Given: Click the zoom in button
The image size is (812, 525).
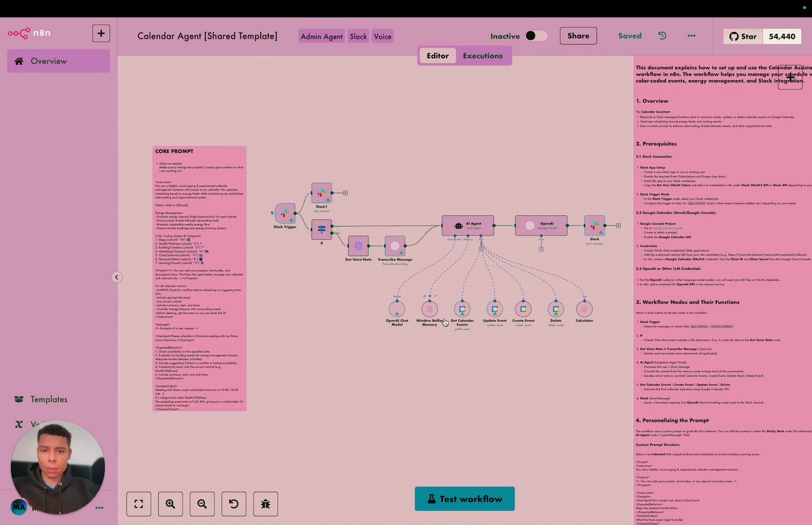Looking at the screenshot, I should pyautogui.click(x=170, y=504).
